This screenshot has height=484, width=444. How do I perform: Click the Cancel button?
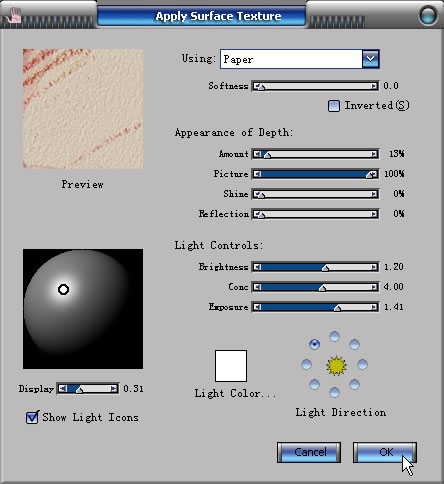pos(309,452)
